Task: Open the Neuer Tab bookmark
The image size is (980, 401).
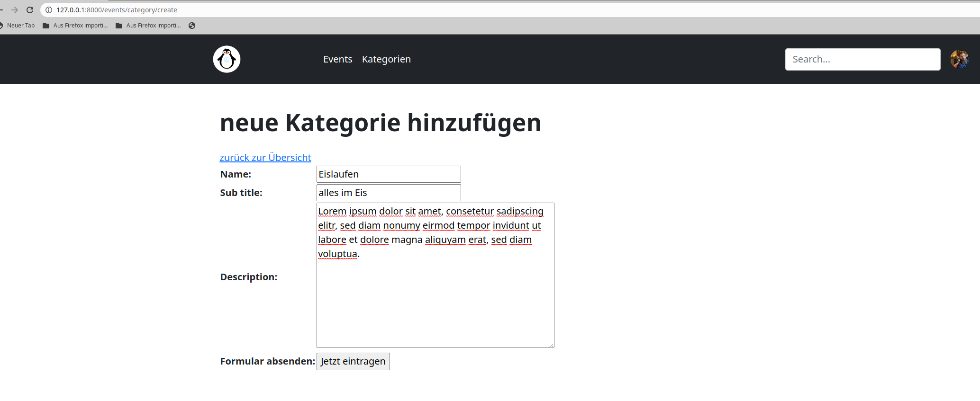Action: coord(19,26)
